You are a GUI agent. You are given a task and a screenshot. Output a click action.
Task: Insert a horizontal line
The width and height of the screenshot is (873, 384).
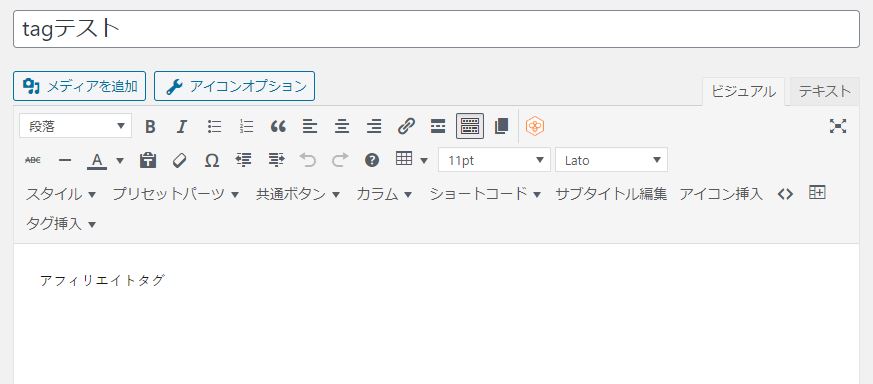[65, 160]
